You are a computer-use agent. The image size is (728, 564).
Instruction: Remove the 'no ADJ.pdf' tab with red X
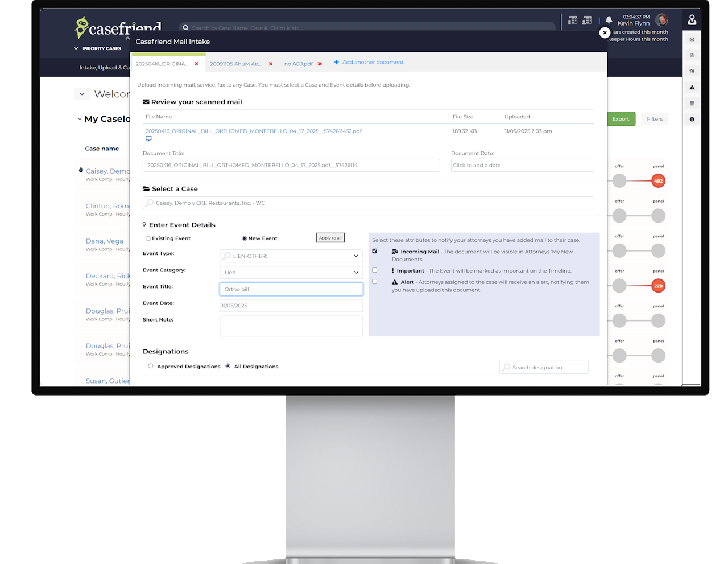point(320,64)
